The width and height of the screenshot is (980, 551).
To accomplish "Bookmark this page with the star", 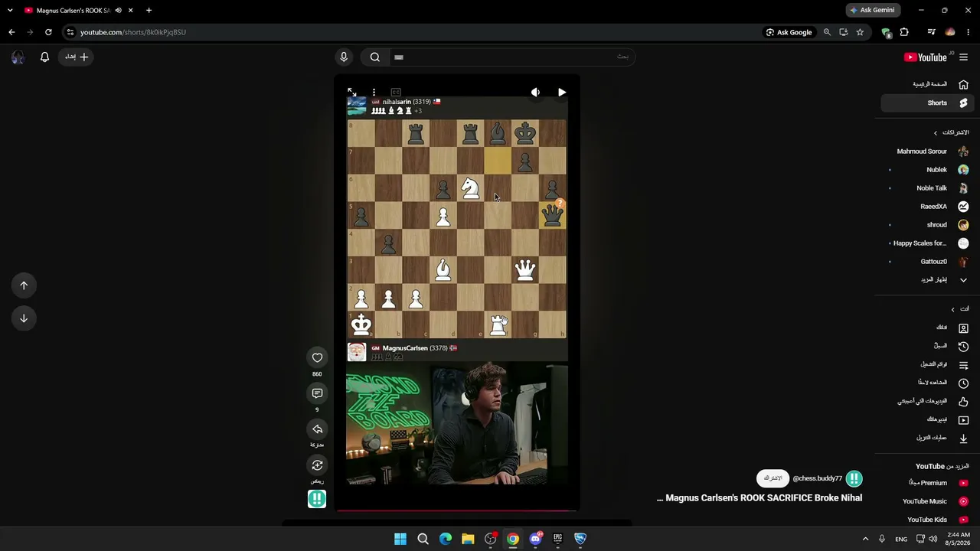I will [860, 32].
